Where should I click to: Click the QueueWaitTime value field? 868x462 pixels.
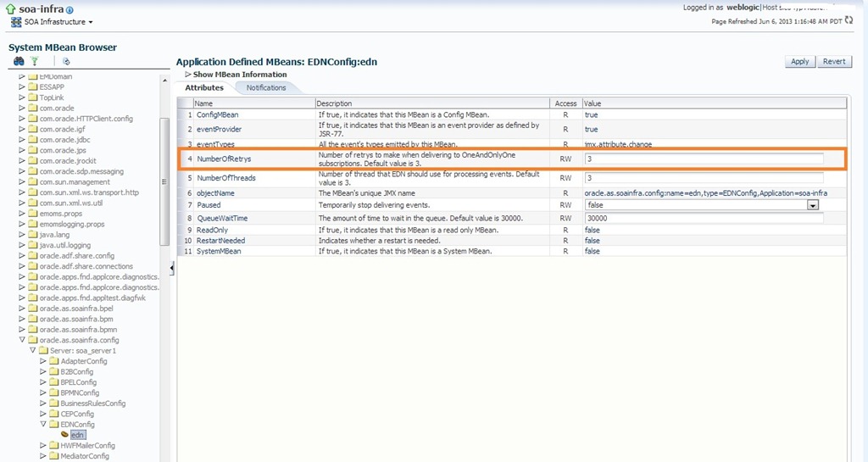(704, 218)
